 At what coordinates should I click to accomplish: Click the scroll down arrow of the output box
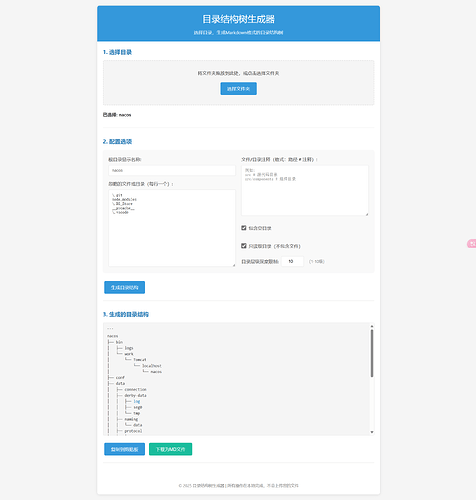pos(372,432)
